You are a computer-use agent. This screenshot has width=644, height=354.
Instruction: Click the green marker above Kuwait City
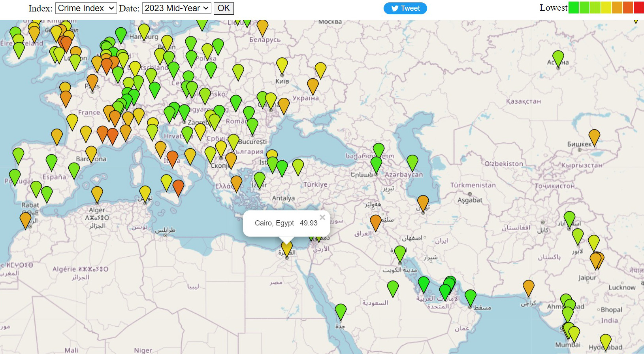tap(400, 253)
